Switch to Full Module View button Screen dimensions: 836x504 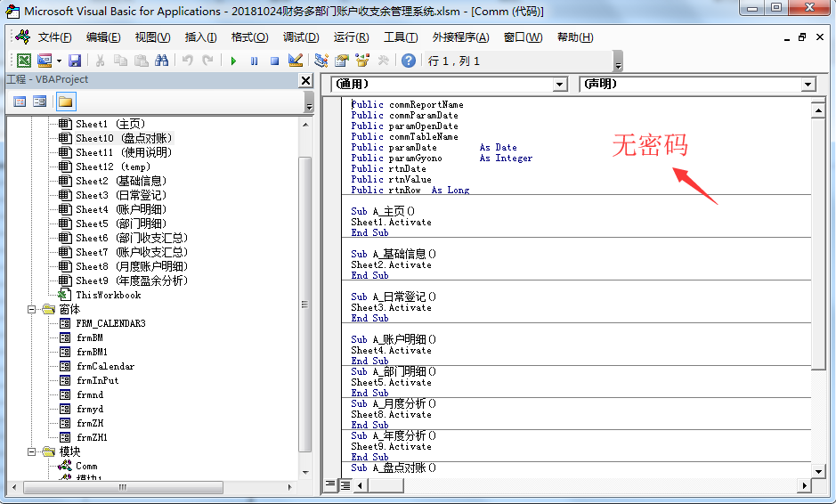pos(345,485)
